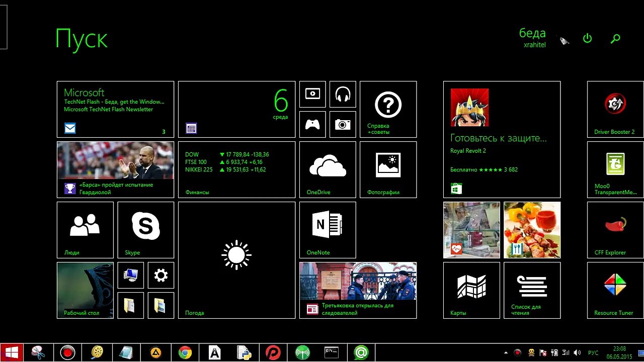Open the letter A taskbar app
This screenshot has height=362, width=644.
214,353
